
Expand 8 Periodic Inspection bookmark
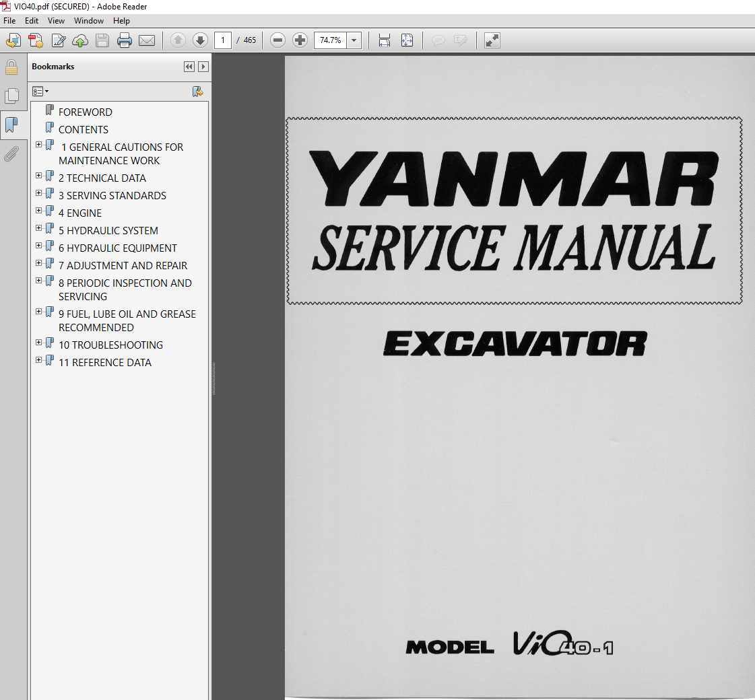(39, 281)
